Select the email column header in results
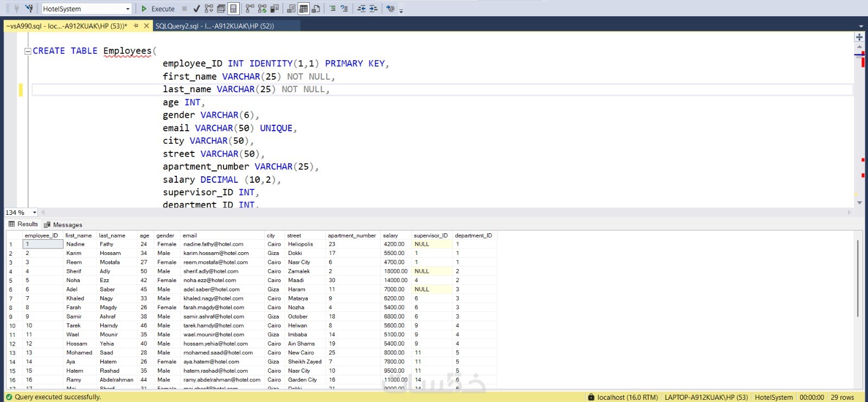Image resolution: width=868 pixels, height=402 pixels. [x=190, y=235]
